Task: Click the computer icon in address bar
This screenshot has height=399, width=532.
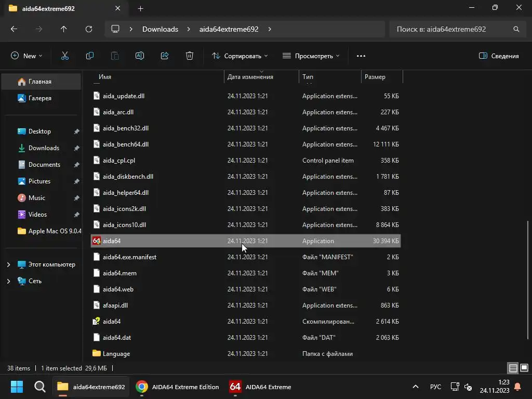Action: 115,29
